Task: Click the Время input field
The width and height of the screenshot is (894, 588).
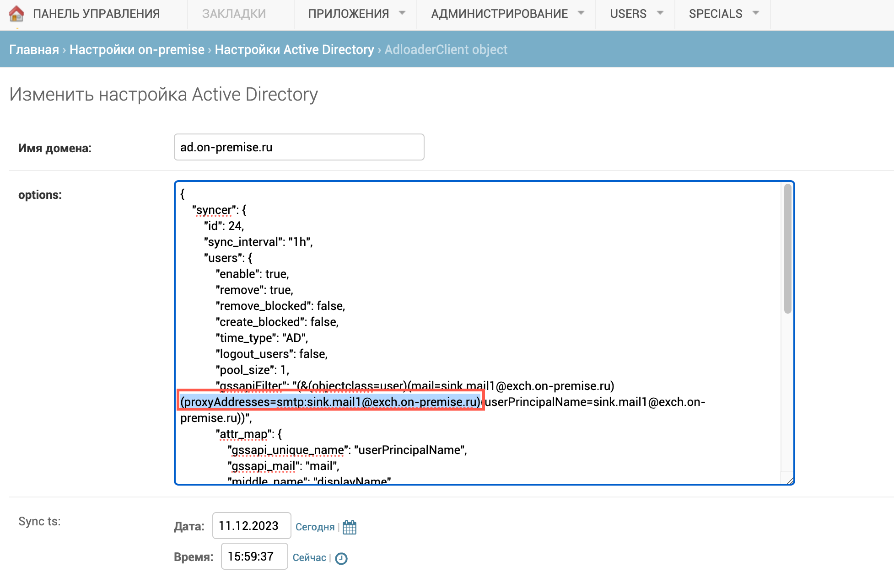Action: 254,556
